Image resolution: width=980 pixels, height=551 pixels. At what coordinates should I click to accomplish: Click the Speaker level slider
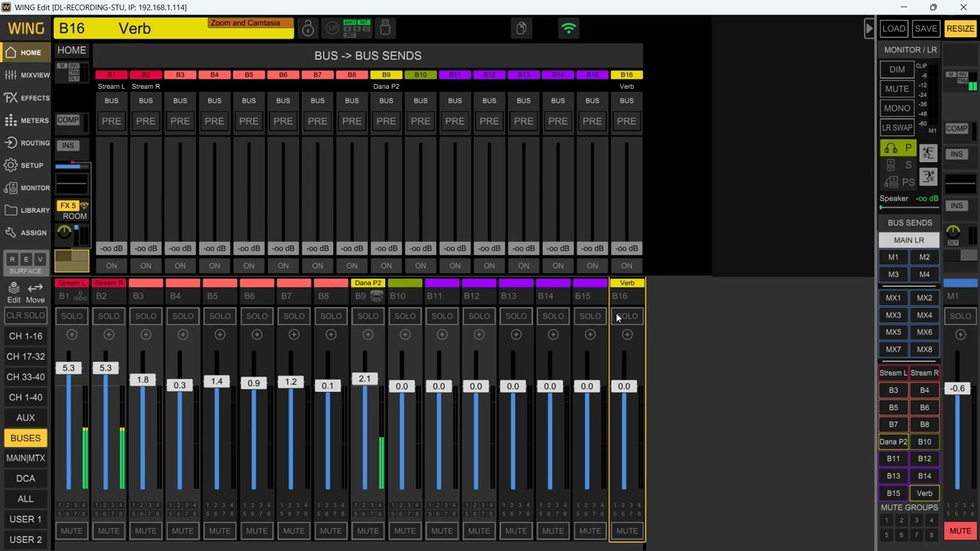[909, 207]
